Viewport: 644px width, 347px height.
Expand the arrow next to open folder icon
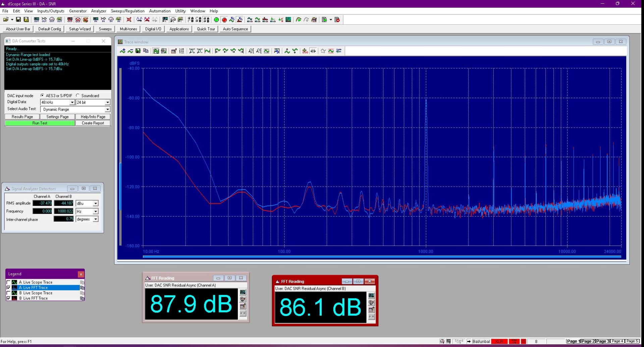[12, 20]
